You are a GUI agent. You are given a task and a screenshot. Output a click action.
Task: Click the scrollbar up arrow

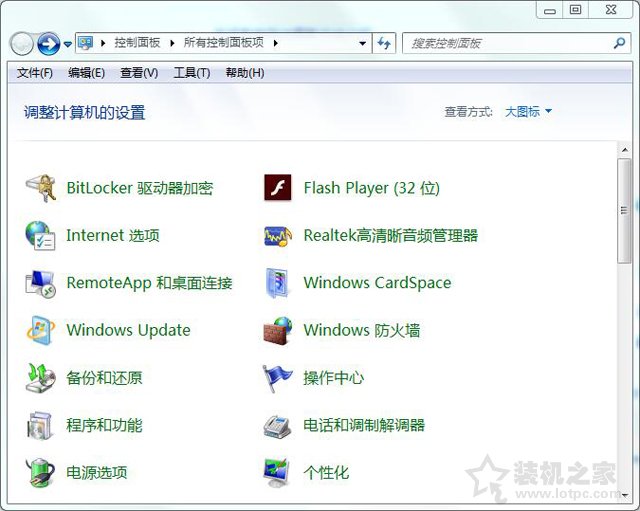click(x=624, y=150)
